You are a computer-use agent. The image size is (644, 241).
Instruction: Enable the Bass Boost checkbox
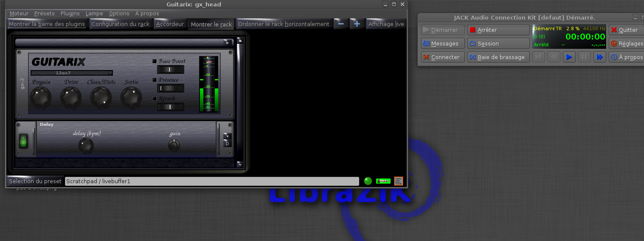(x=155, y=61)
